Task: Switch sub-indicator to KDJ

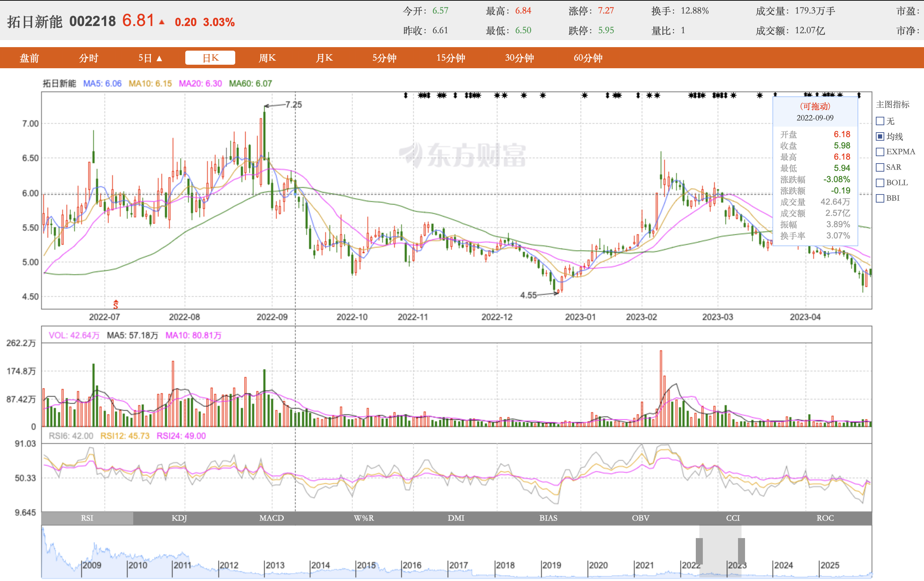Action: click(179, 518)
